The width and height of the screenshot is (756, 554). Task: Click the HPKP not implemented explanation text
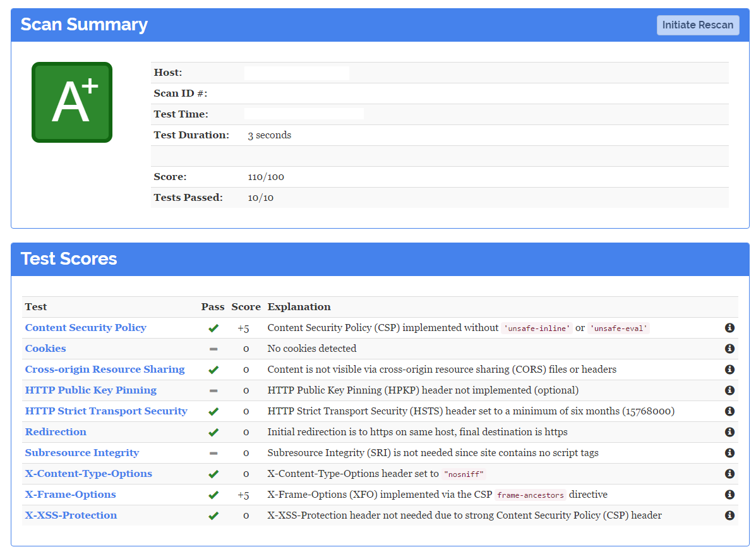click(x=423, y=390)
